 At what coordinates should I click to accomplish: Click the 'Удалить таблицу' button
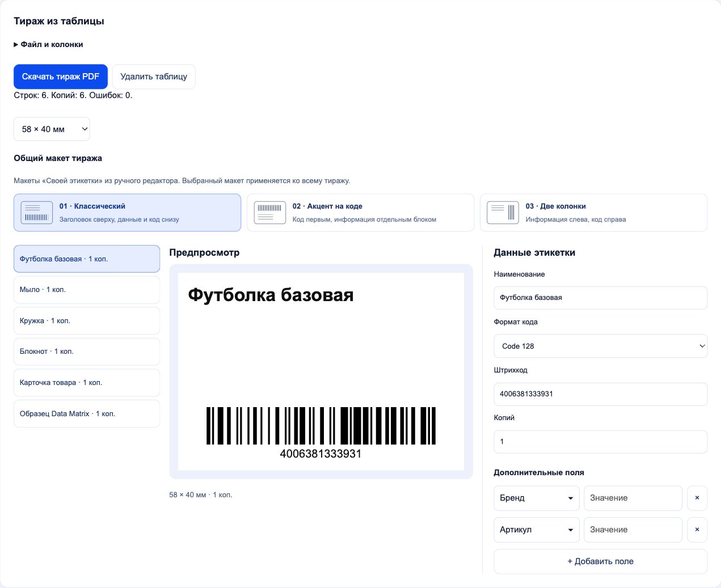point(154,77)
